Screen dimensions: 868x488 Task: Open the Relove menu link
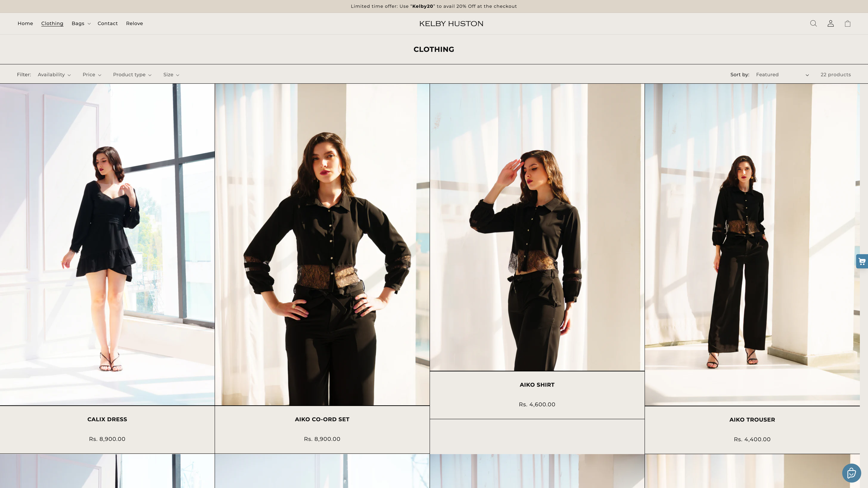tap(134, 24)
